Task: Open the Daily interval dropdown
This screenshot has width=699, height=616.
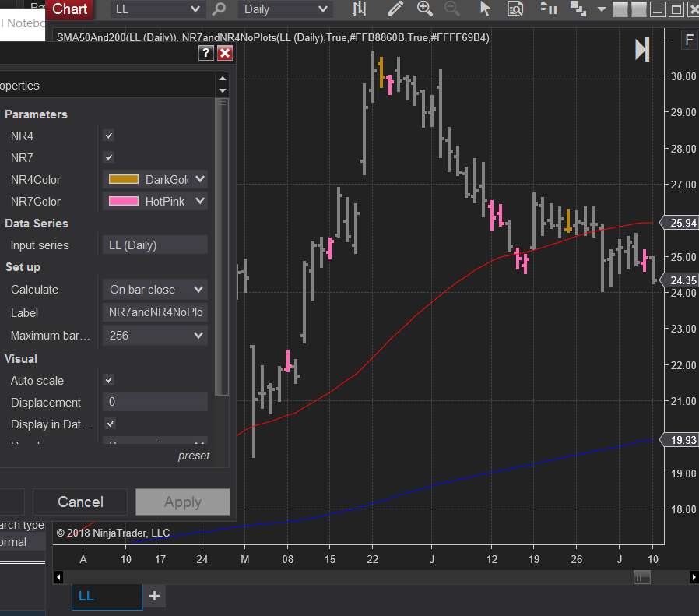Action: (x=286, y=9)
